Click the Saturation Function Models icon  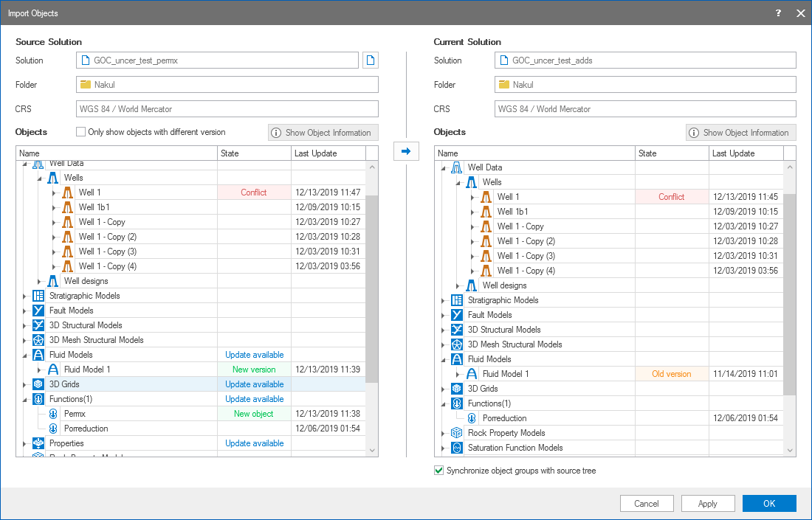coord(457,448)
